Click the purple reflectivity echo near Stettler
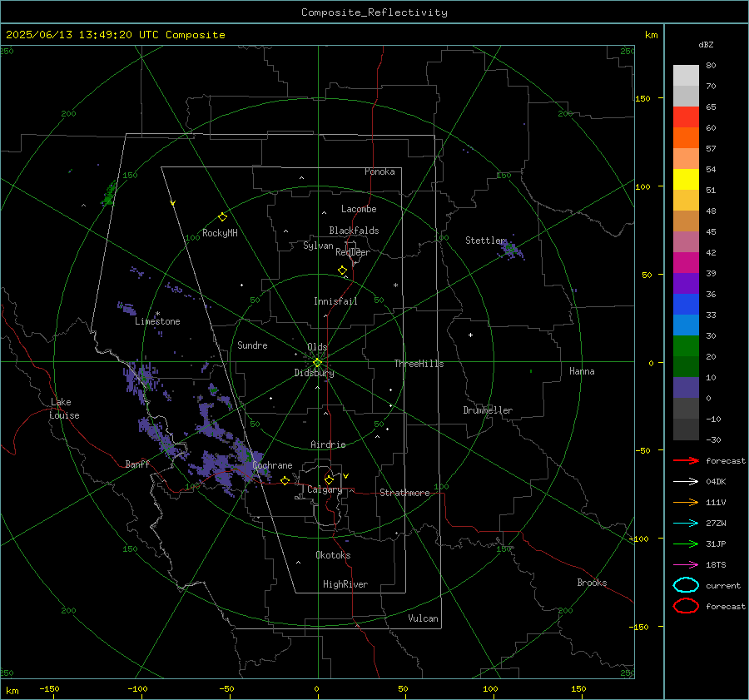Image resolution: width=749 pixels, height=700 pixels. coord(511,250)
